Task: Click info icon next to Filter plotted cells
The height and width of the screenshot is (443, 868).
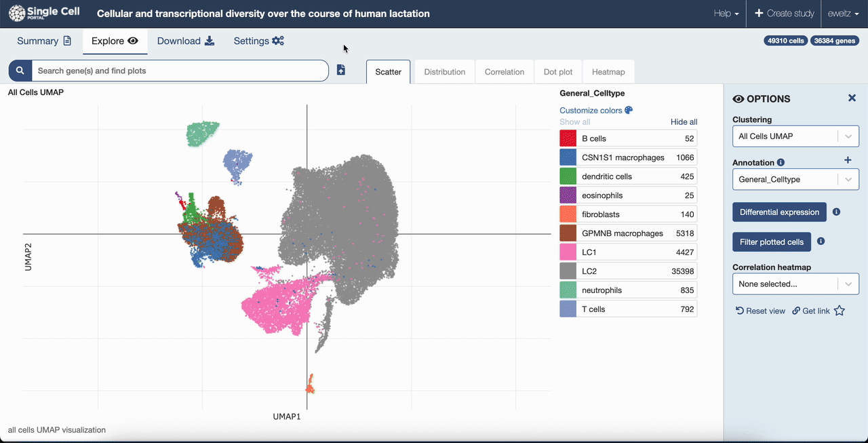Action: click(821, 241)
